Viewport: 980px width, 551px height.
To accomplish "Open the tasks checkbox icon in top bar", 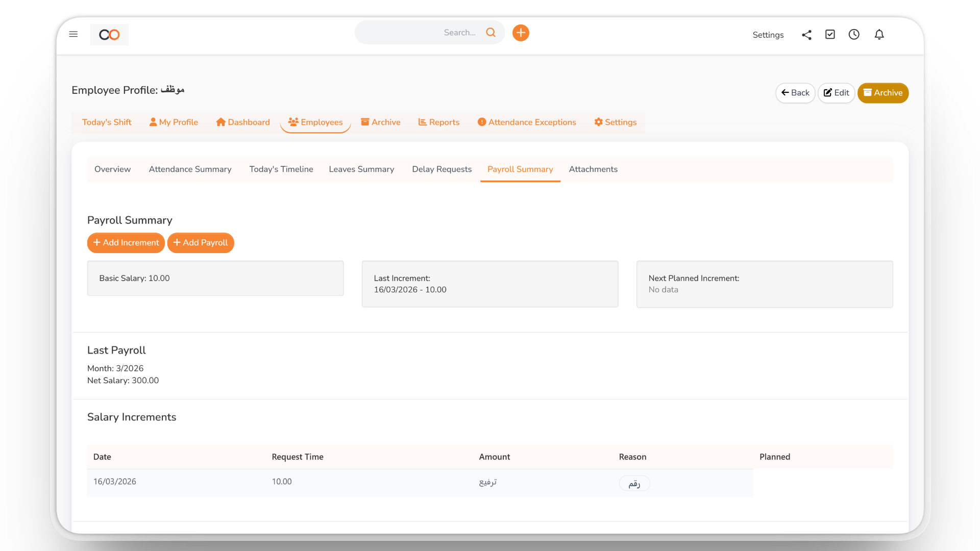I will click(x=830, y=34).
